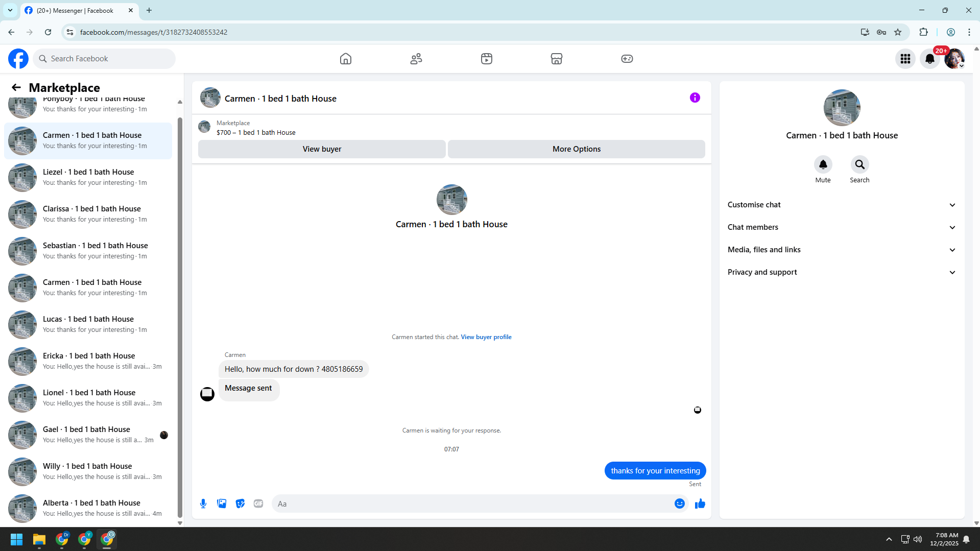Viewport: 980px width, 551px height.
Task: Send a thumbs-up like
Action: [700, 504]
